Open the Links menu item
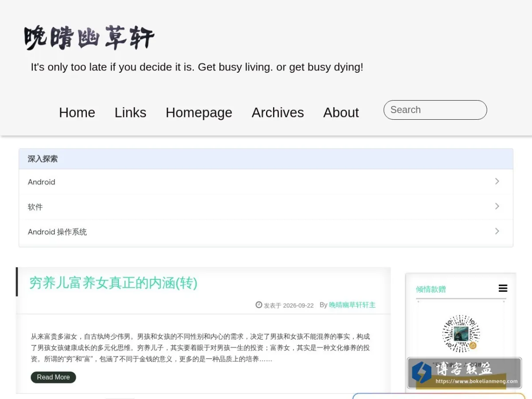 130,113
